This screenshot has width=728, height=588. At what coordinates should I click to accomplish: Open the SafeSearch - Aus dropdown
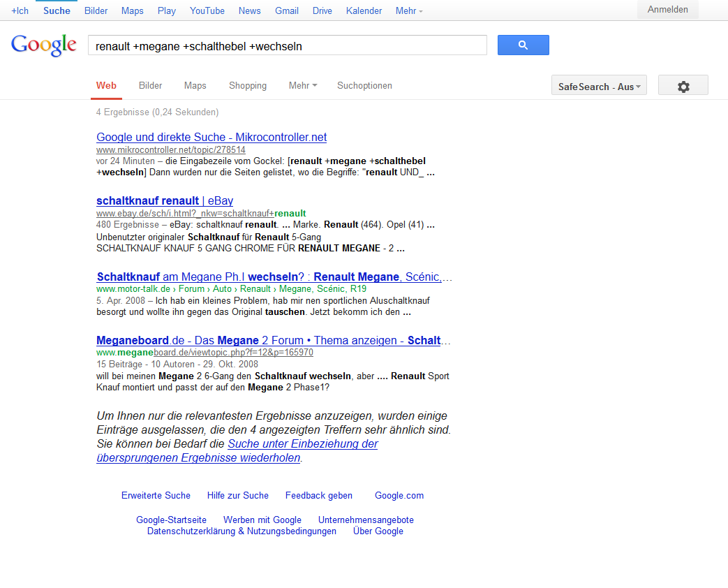point(599,86)
